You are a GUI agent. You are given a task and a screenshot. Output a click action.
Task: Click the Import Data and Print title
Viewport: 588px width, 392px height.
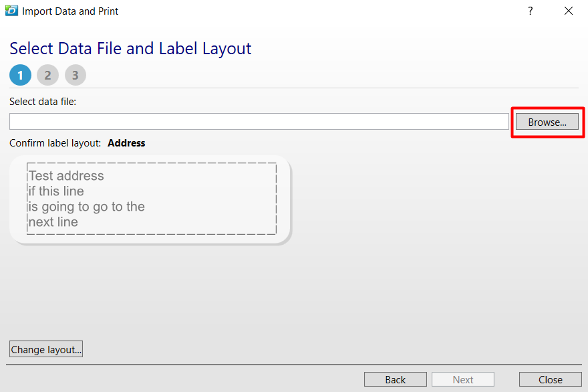click(x=69, y=11)
